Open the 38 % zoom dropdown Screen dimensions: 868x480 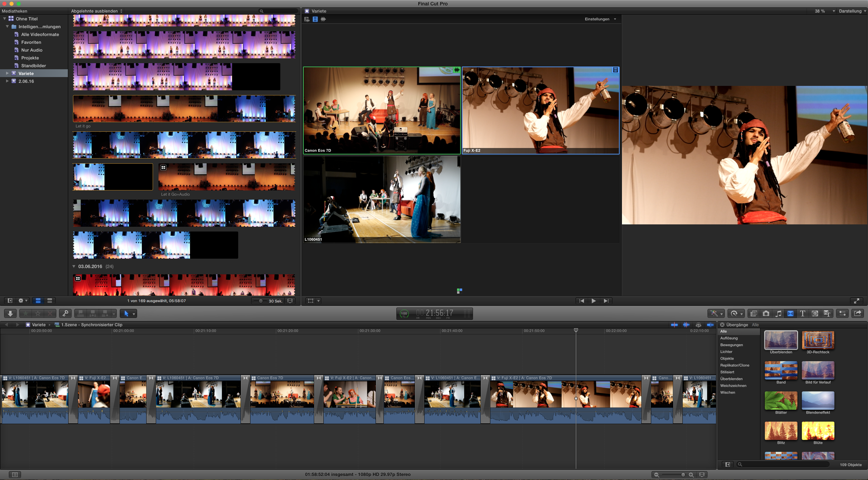tap(825, 11)
